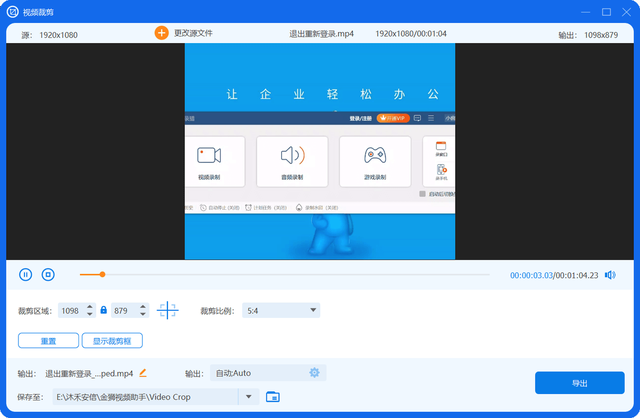Increase crop height 879 with the up arrow
Viewport: 640px width, 418px height.
pyautogui.click(x=143, y=307)
